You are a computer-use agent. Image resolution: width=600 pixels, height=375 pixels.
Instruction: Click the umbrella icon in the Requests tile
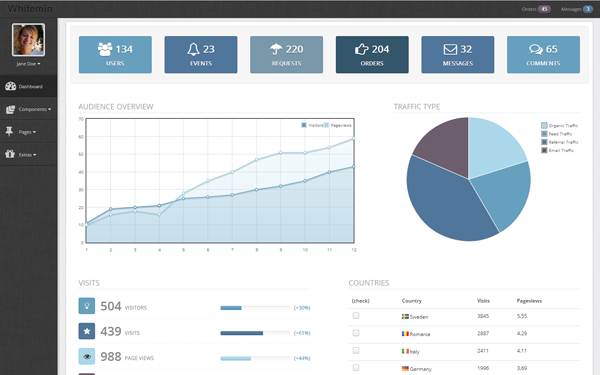pos(276,49)
